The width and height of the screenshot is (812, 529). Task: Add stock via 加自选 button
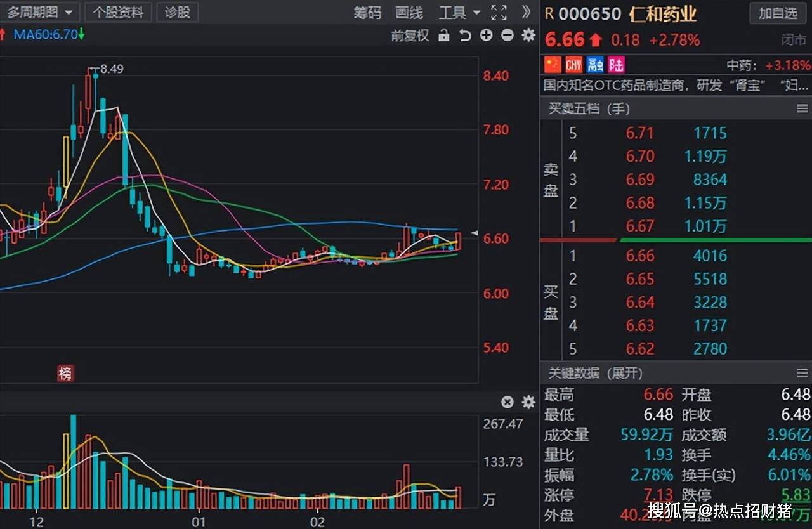tap(778, 13)
